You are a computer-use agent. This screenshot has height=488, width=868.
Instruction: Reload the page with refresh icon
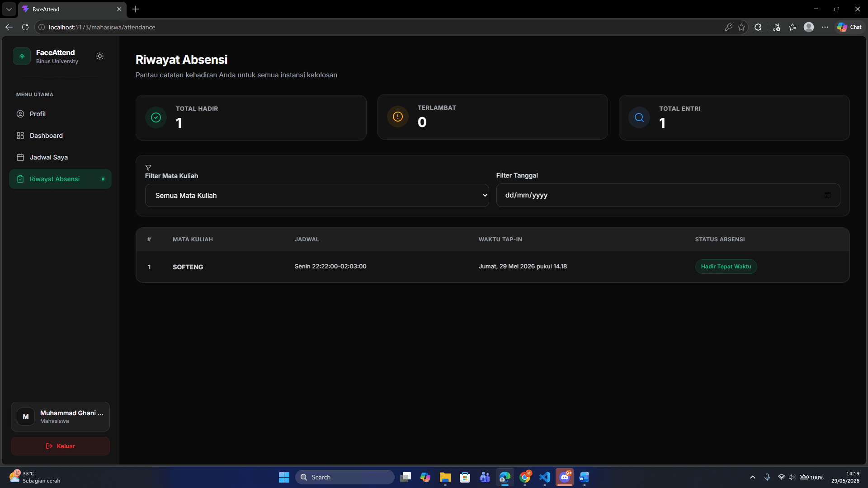pyautogui.click(x=25, y=27)
